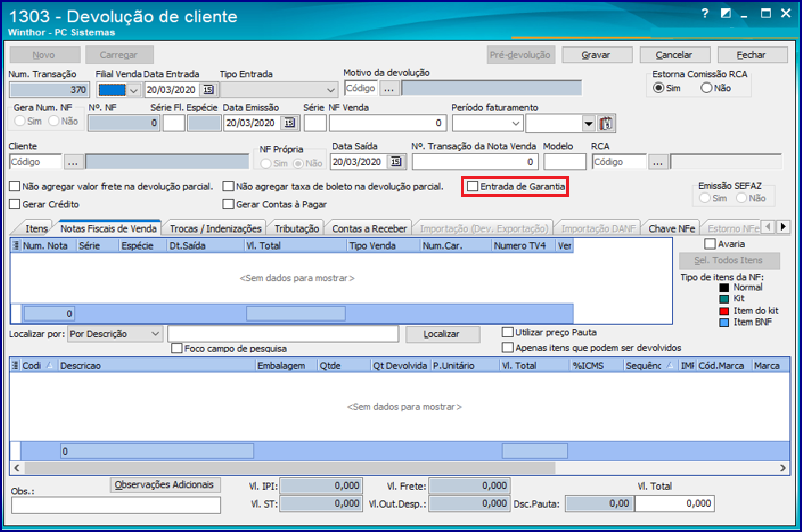Open Notas Fiscais grid column chooser icon
The width and height of the screenshot is (802, 532).
click(16, 246)
